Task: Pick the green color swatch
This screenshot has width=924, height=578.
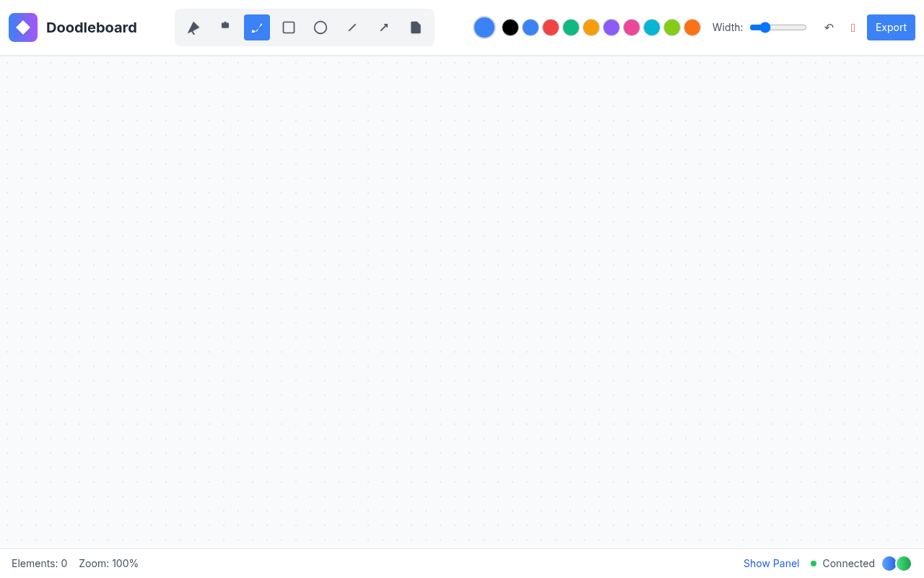Action: coord(571,27)
